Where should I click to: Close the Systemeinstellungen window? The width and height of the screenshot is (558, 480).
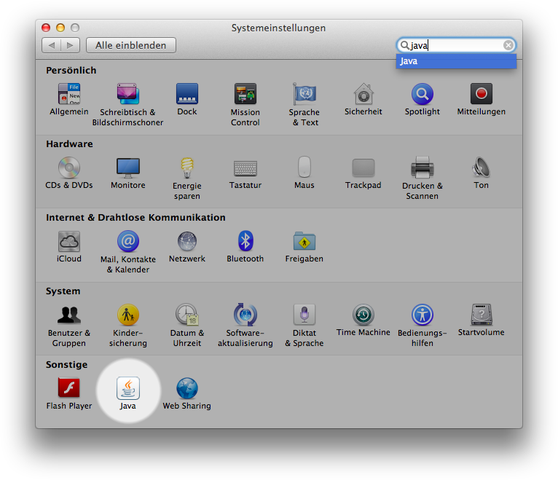(46, 27)
